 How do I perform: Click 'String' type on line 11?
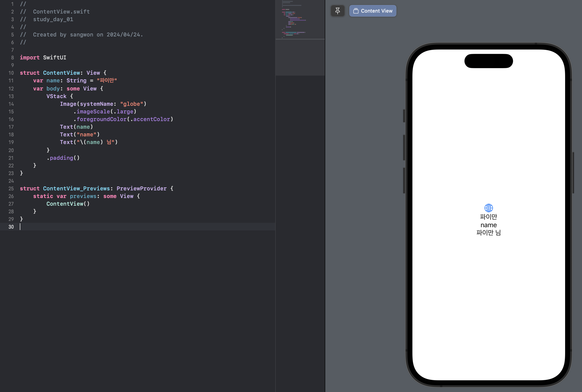pyautogui.click(x=76, y=81)
